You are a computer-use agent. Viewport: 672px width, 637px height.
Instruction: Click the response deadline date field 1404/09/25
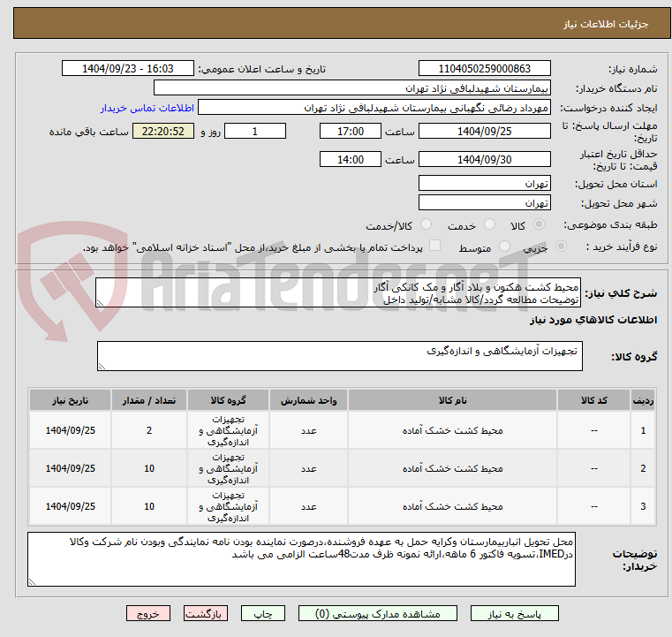tap(484, 131)
